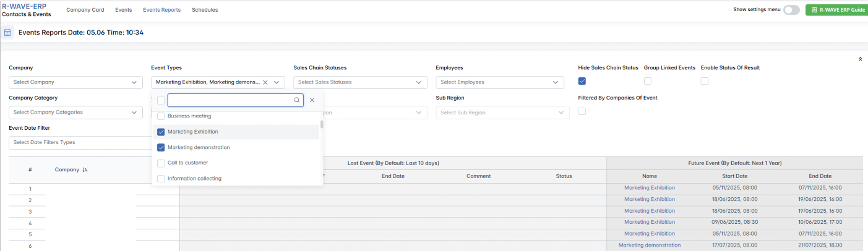Screen dimensions: 868x251
Task: Uncheck Hide Sales Chain Status checkbox
Action: click(582, 81)
